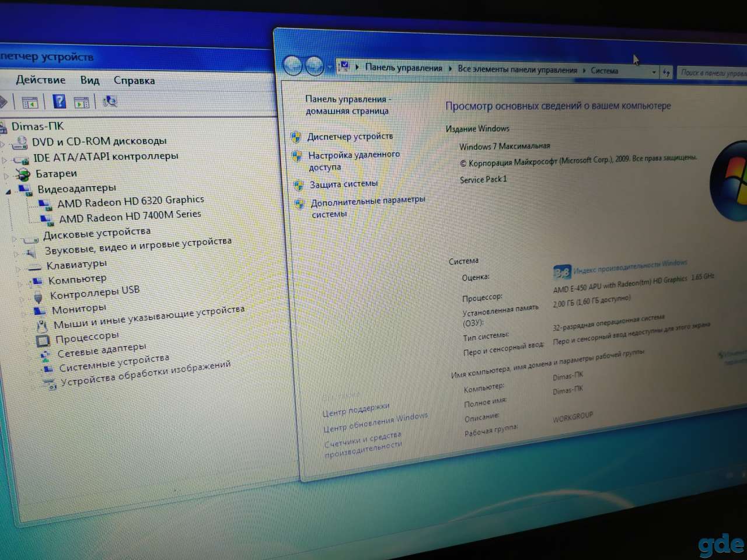Viewport: 747px width, 560px height.
Task: Click the blue help question-mark toolbar icon
Action: (59, 101)
